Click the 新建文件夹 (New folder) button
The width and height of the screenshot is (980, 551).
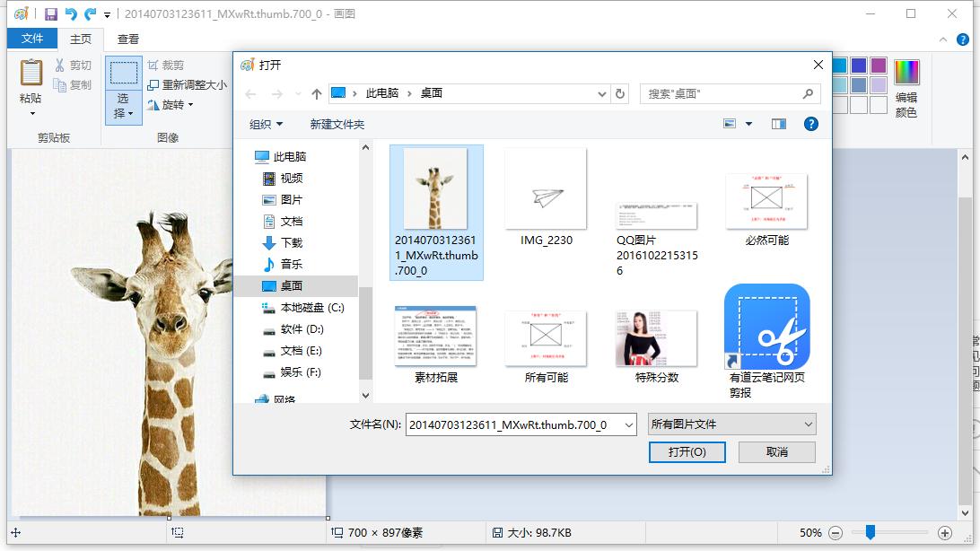point(339,123)
